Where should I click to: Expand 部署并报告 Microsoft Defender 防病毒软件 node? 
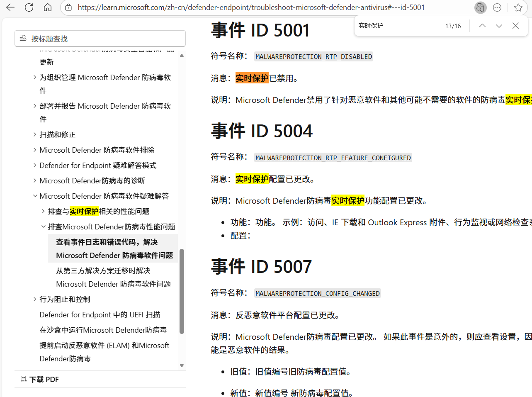pos(35,106)
